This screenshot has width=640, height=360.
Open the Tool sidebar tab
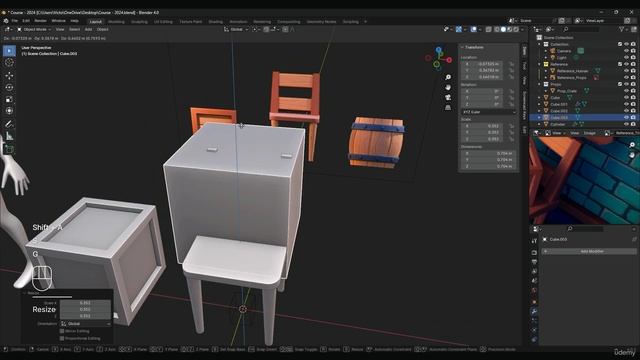coord(524,66)
